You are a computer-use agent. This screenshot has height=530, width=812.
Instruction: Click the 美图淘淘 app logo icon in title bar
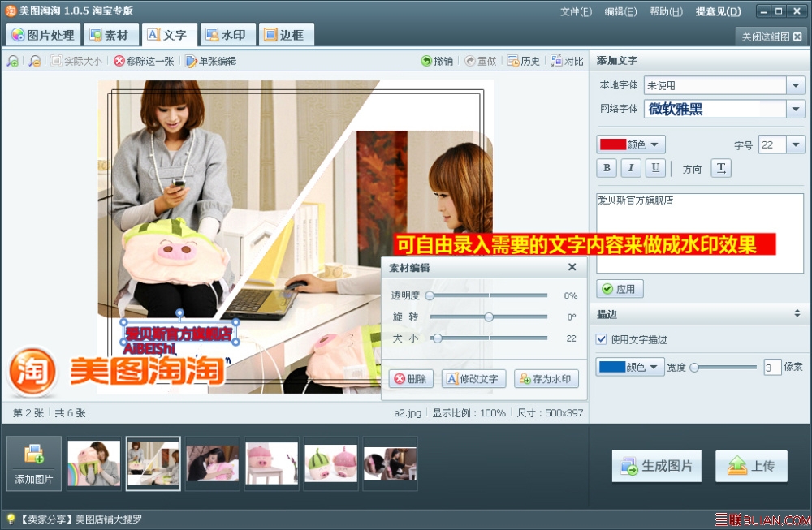[x=11, y=11]
